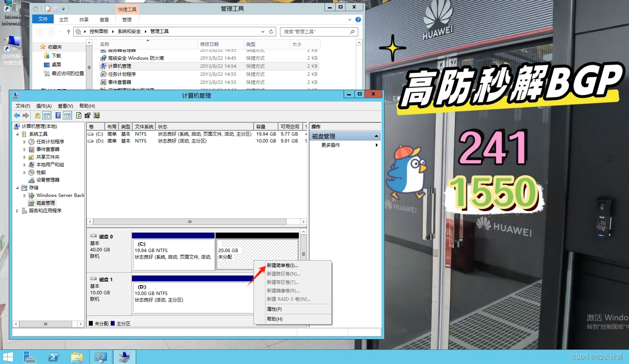Open the 文件 tab in 管理工具 window
Viewport: 629px width, 364px height.
tap(43, 19)
